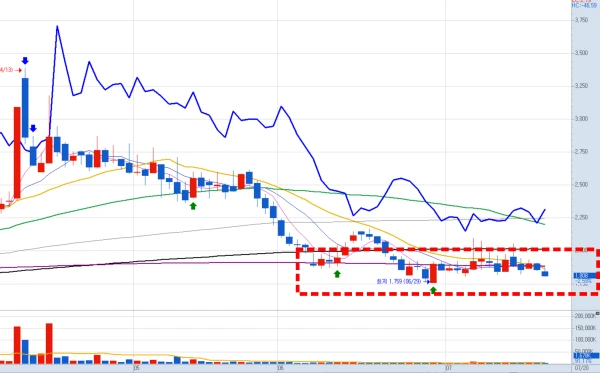The width and height of the screenshot is (600, 373).
Task: Click the tallest red volume bar
Action: (x=49, y=343)
